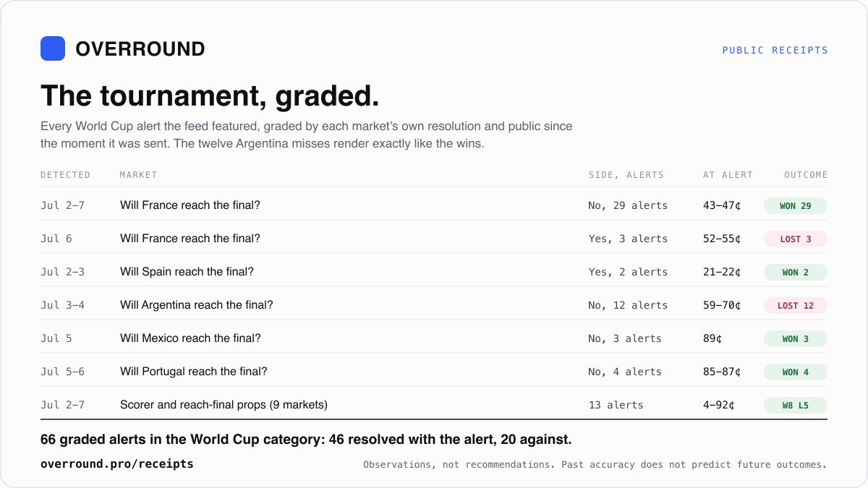Open the Public Receipts link

tap(775, 50)
